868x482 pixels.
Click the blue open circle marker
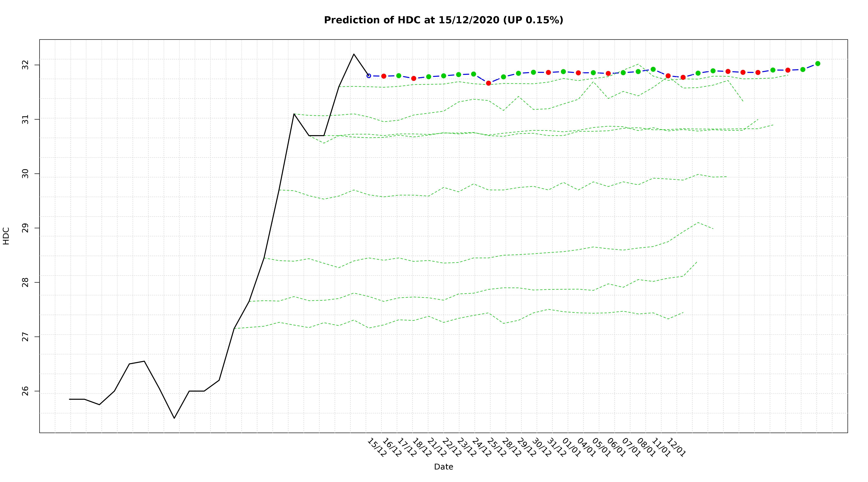(369, 76)
